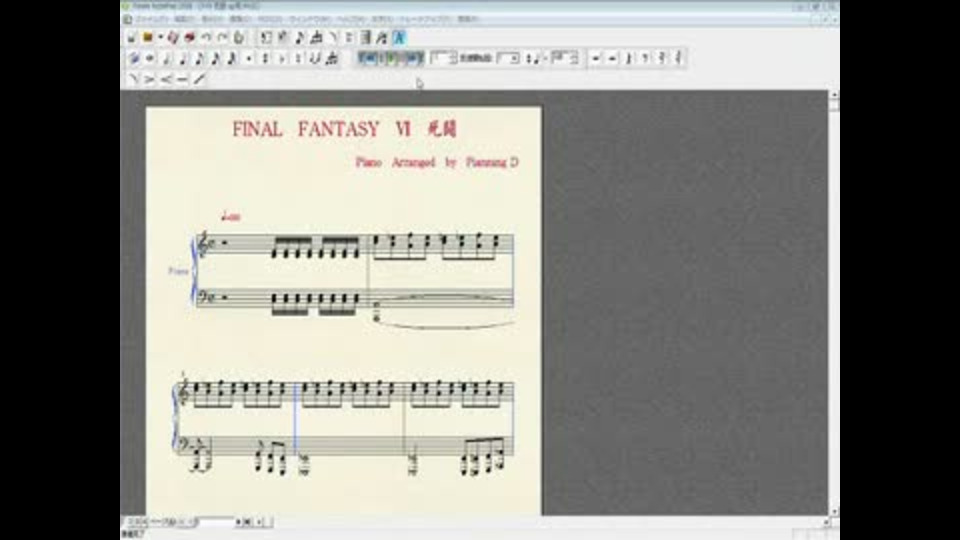Choose the quarter rest icon

click(629, 58)
